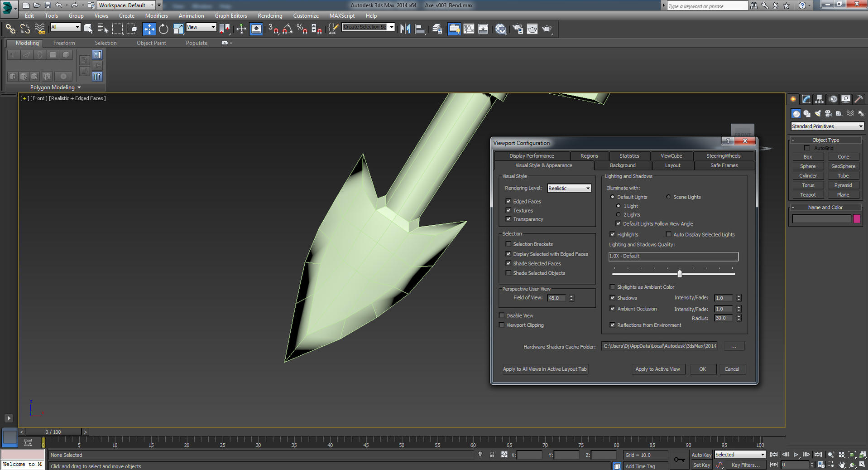Open the Rendering Level dropdown
This screenshot has width=868, height=470.
pyautogui.click(x=569, y=188)
